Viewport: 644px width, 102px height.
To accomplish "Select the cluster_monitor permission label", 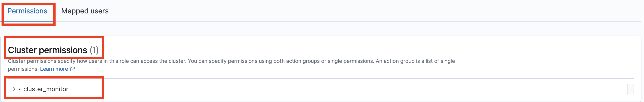I will (x=46, y=89).
